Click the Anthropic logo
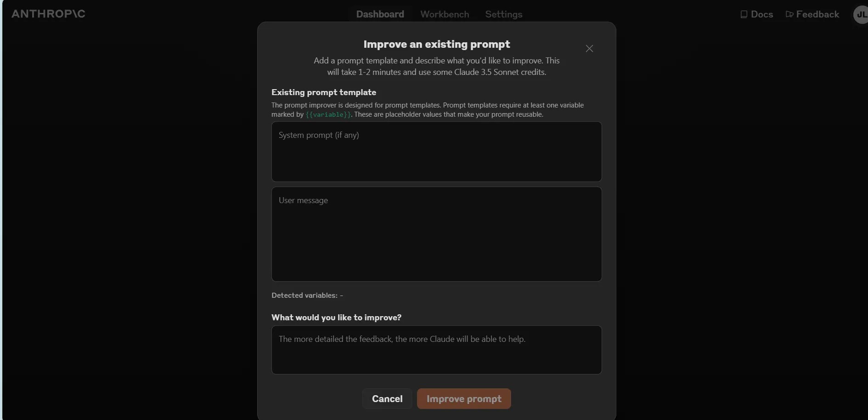868x420 pixels. [48, 14]
